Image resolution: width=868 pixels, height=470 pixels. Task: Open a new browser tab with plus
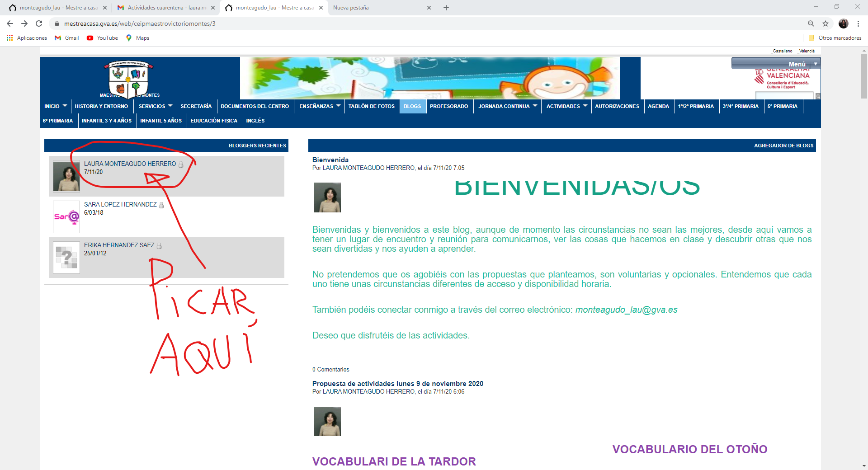click(x=446, y=8)
